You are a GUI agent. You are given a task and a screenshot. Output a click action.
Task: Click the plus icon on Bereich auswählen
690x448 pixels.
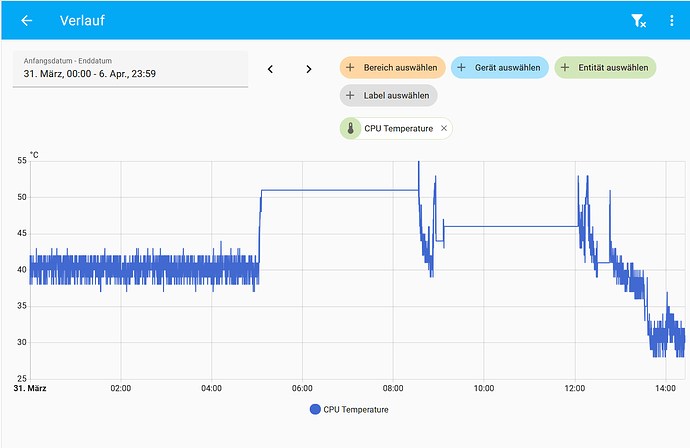pyautogui.click(x=350, y=67)
